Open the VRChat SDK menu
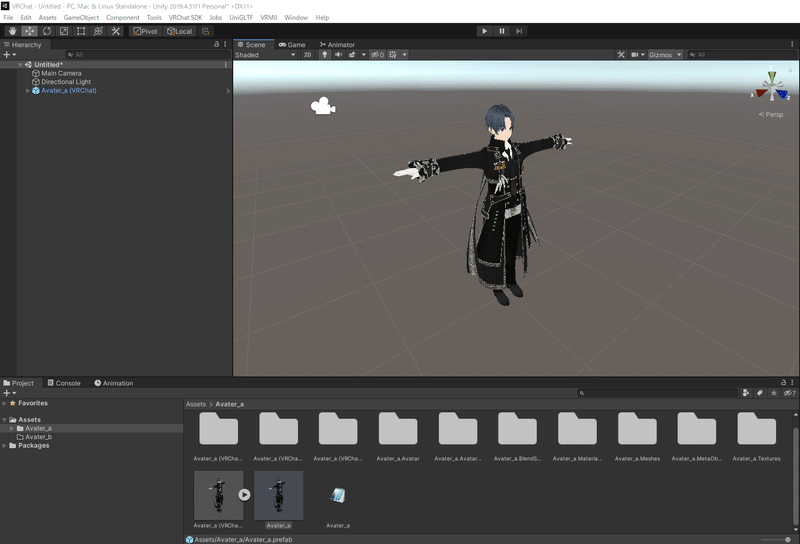Viewport: 800px width, 544px height. 185,17
